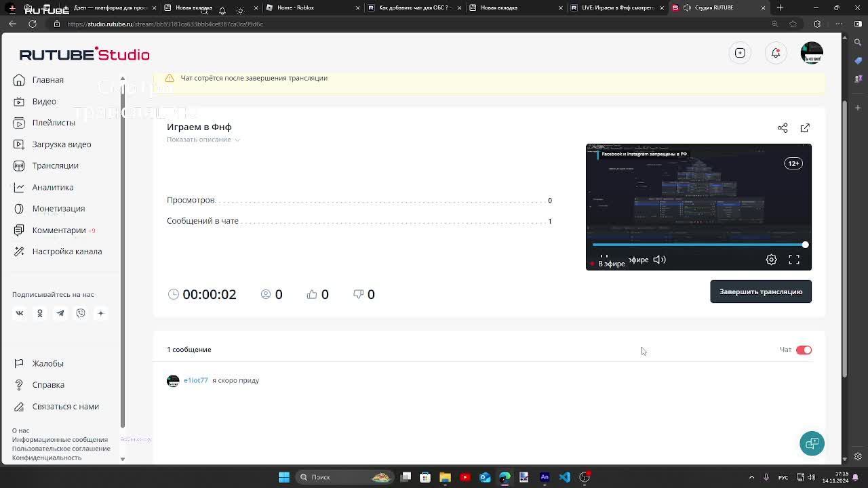Reload the page
The height and width of the screenshot is (488, 868).
point(32,24)
